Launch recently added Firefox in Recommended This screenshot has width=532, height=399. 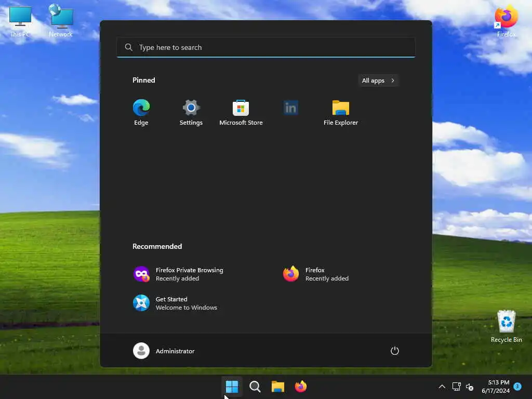(316, 274)
